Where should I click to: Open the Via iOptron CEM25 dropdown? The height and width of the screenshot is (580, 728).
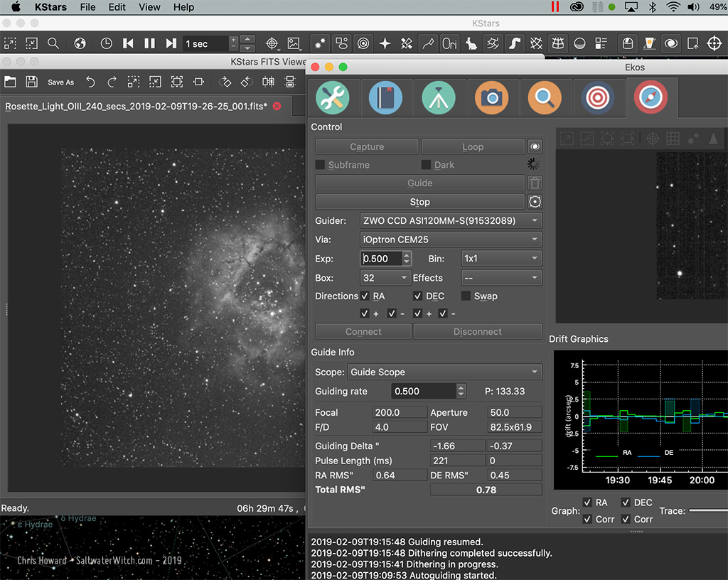point(450,240)
